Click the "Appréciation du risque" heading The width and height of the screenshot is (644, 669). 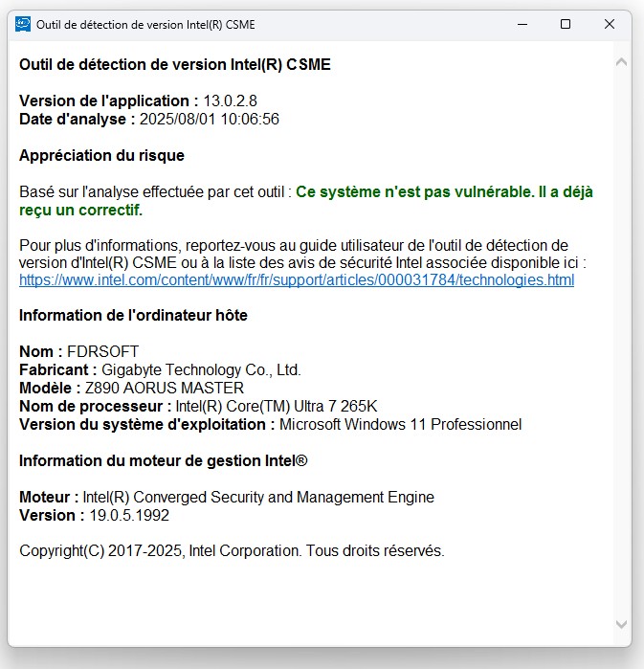pyautogui.click(x=101, y=155)
